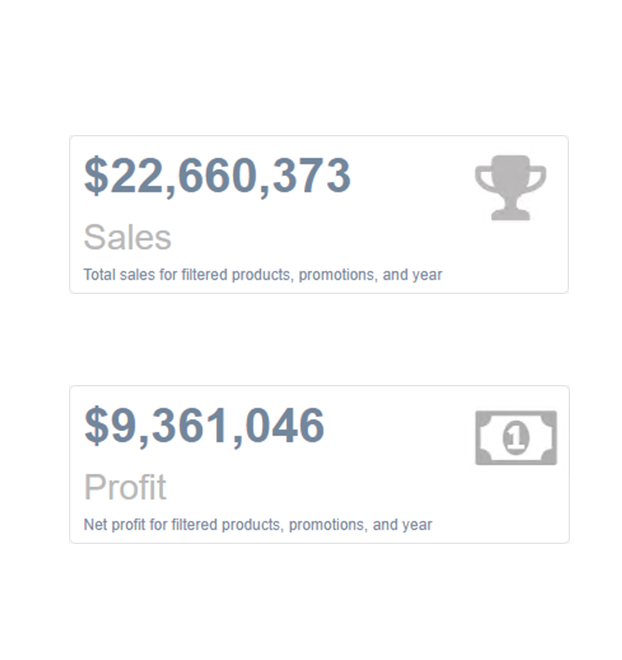Click the dollar sign of profit amount

96,426
